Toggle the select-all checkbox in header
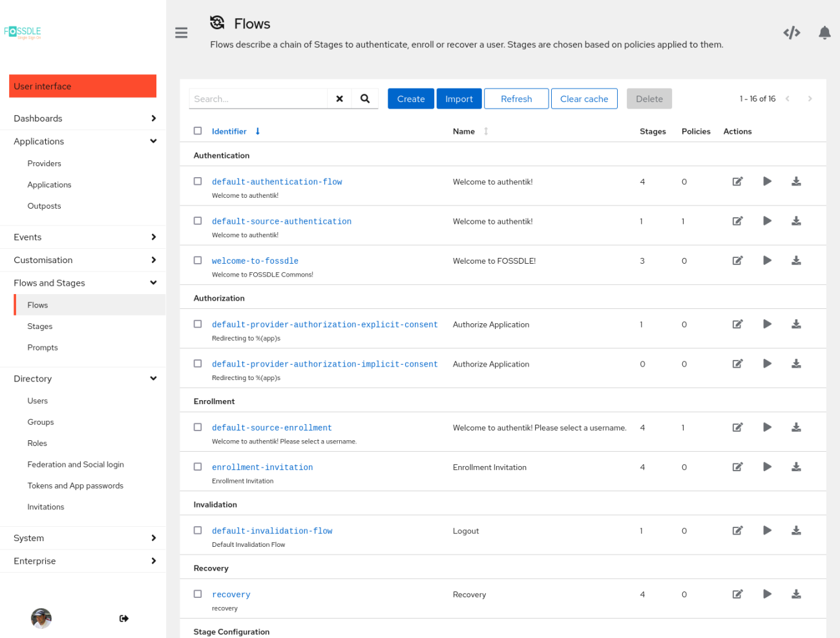The width and height of the screenshot is (840, 638). coord(198,131)
